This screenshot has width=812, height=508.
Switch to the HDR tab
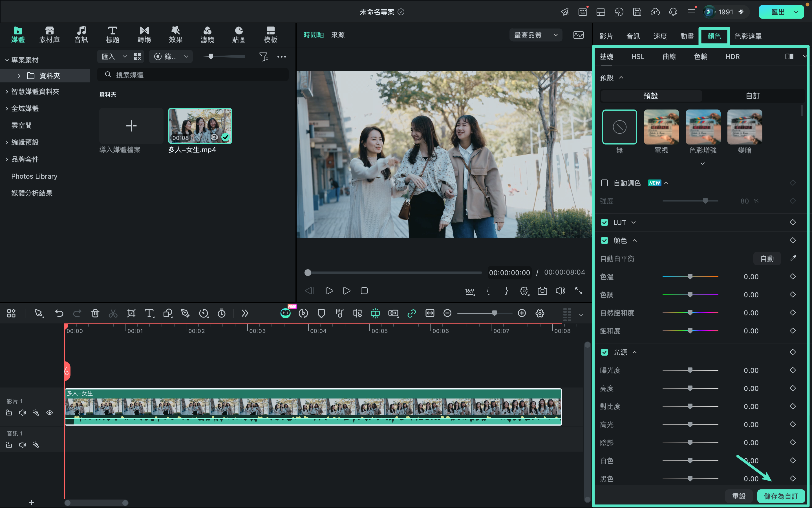(732, 56)
